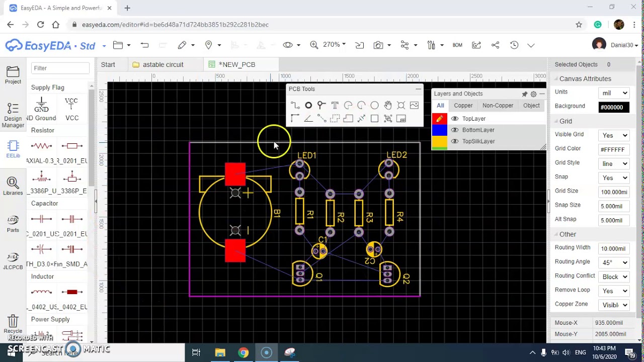Select the Copper tab in Layers panel
This screenshot has height=362, width=644.
(463, 106)
